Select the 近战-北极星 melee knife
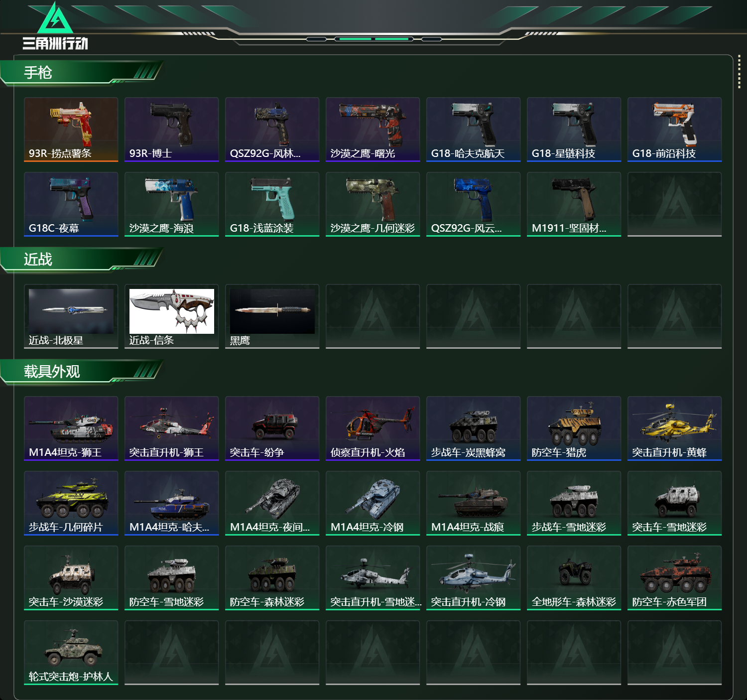The height and width of the screenshot is (700, 747). (x=71, y=316)
